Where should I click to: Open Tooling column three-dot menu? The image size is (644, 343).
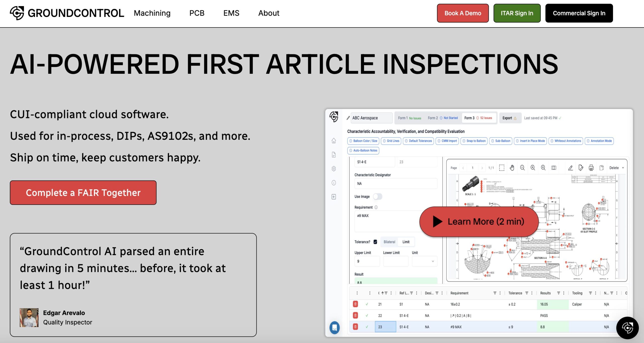click(596, 293)
